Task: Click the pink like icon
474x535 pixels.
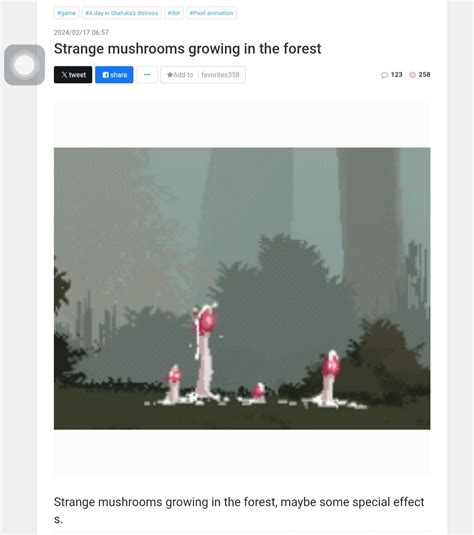Action: (413, 75)
